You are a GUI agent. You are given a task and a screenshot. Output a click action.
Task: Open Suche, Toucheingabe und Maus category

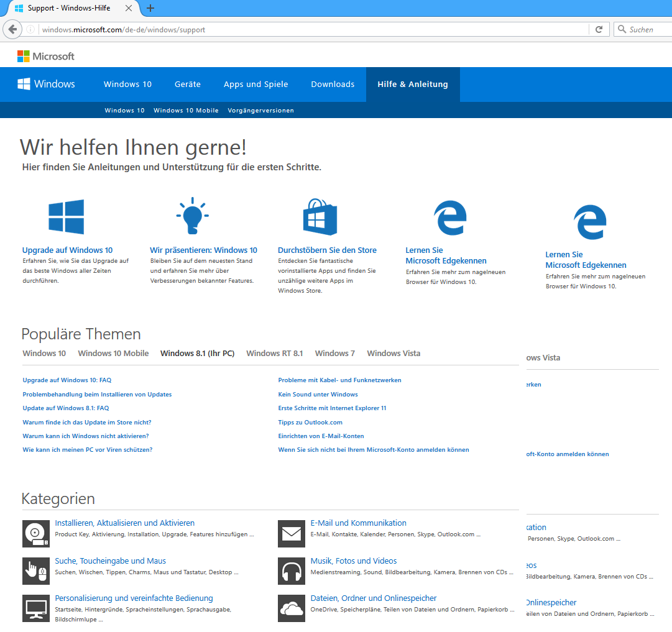tap(110, 561)
